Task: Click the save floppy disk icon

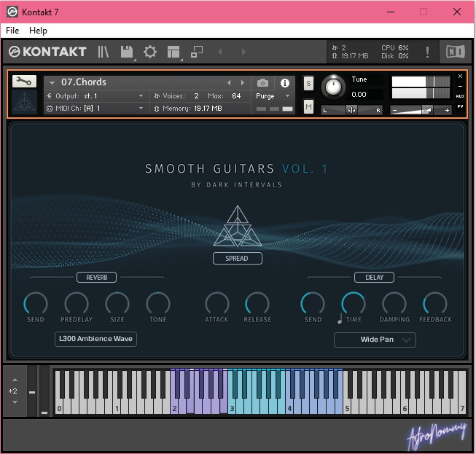Action: click(127, 52)
